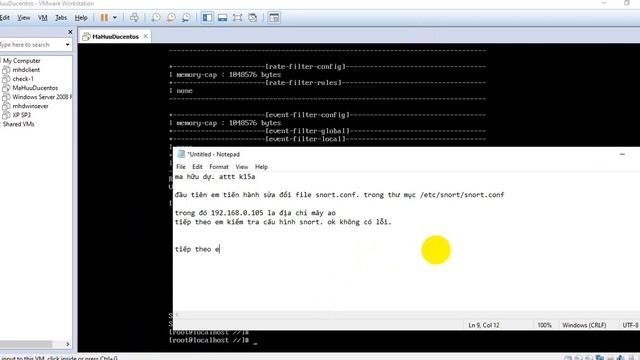The width and height of the screenshot is (640, 360).
Task: Select the check-1 virtual machine
Action: [23, 79]
